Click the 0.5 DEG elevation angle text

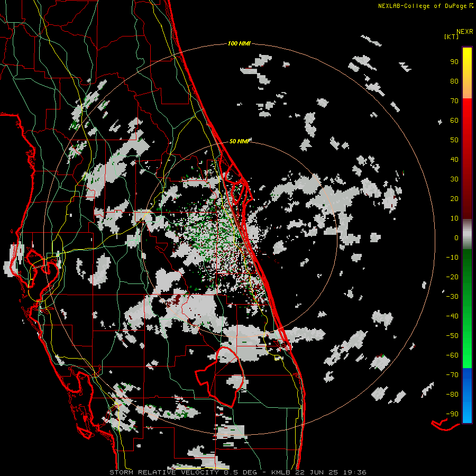[x=241, y=472]
